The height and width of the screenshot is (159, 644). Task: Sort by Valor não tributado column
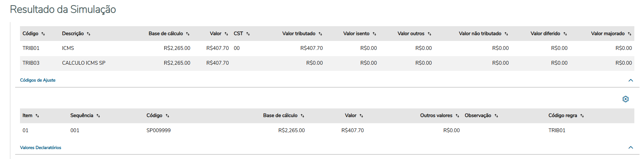point(506,34)
